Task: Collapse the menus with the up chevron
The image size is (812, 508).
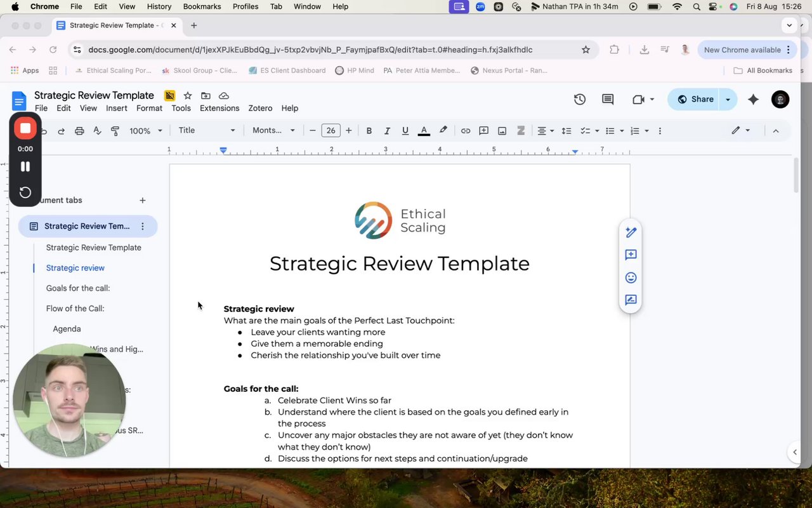Action: (775, 131)
